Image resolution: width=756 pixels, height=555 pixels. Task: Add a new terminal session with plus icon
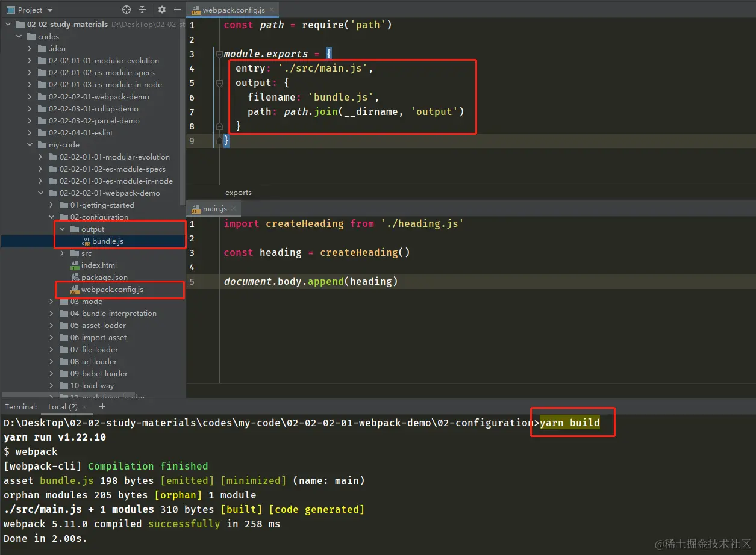pos(102,407)
